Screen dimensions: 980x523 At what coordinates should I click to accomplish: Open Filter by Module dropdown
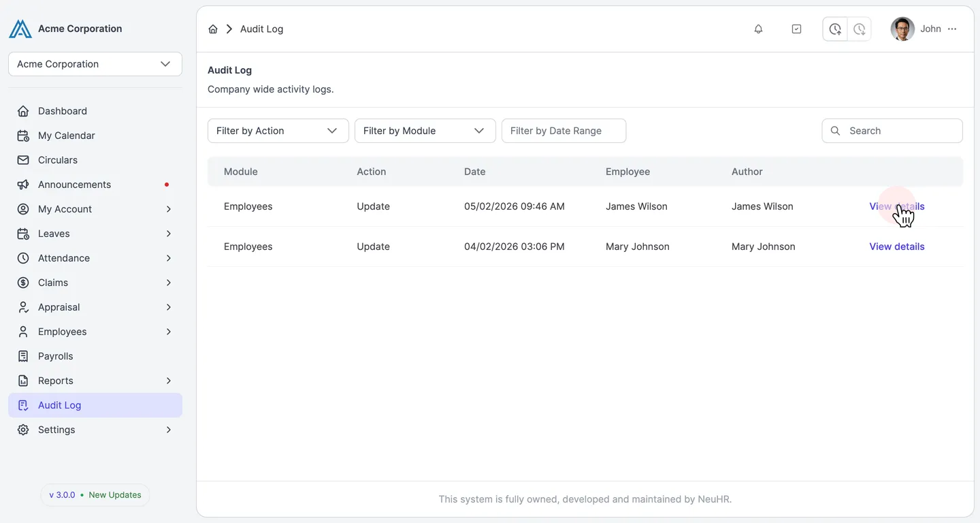(x=425, y=131)
